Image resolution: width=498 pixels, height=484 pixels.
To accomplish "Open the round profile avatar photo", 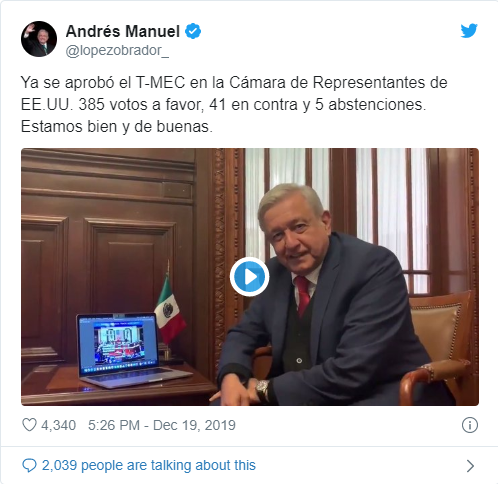I will pos(39,39).
